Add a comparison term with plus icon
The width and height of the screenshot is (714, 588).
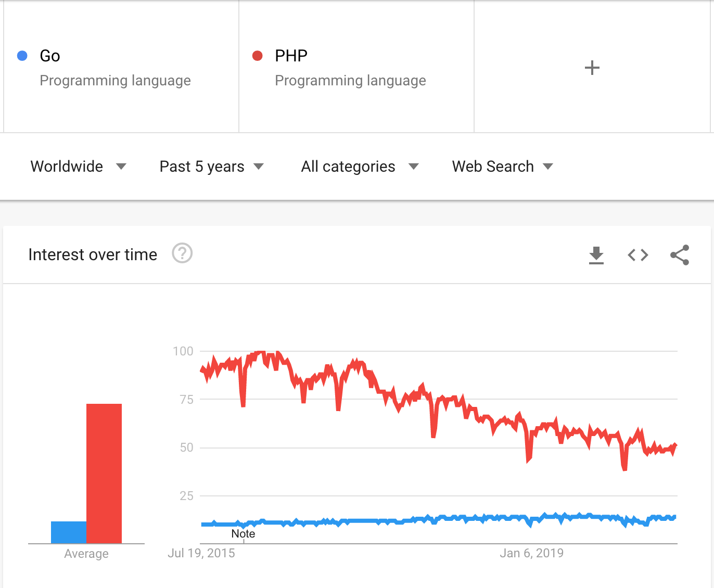592,68
